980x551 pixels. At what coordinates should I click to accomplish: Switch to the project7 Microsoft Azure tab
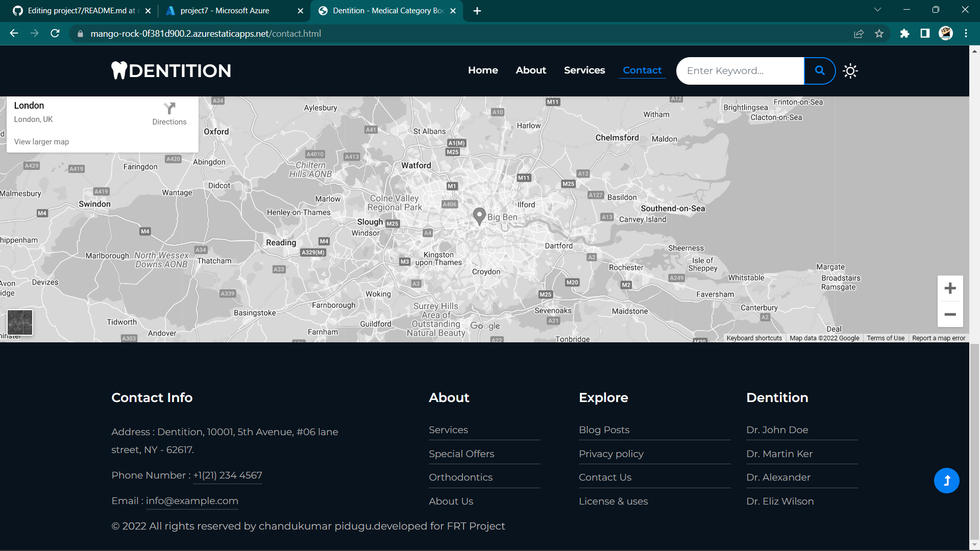[x=225, y=11]
